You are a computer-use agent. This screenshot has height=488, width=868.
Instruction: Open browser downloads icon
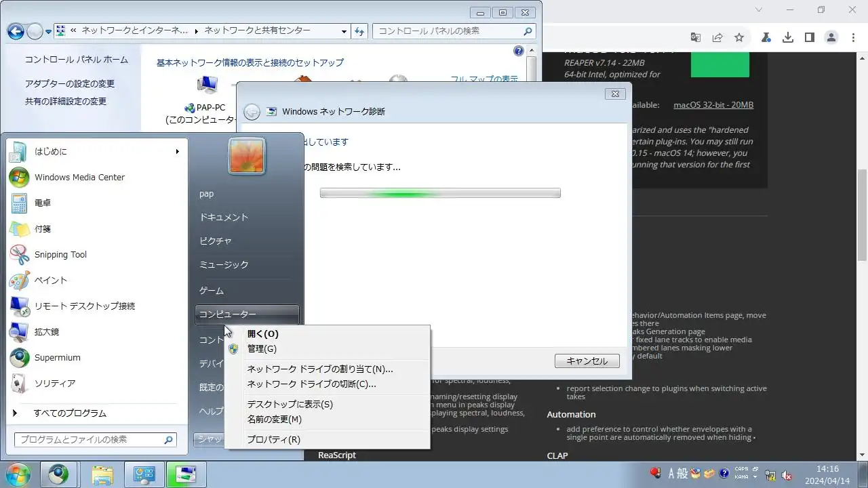click(788, 37)
